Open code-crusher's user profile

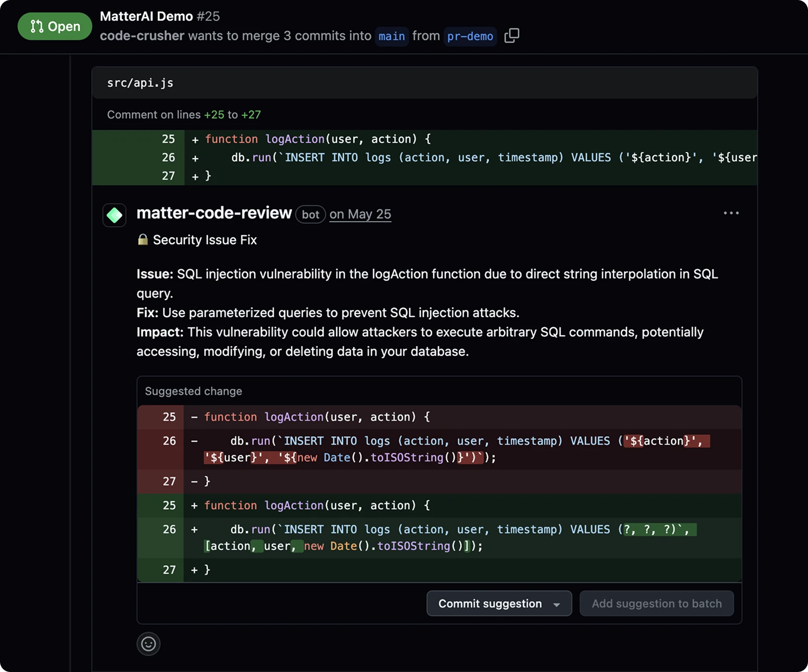pos(142,35)
